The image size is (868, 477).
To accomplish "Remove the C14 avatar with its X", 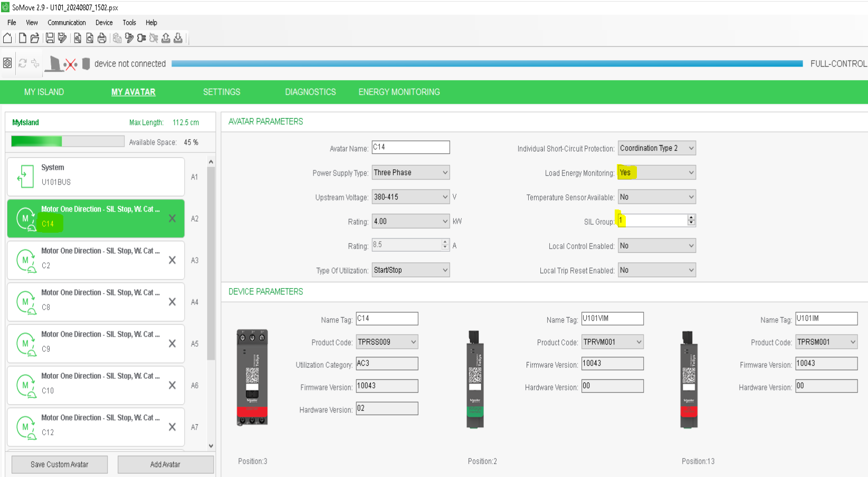I will coord(172,218).
